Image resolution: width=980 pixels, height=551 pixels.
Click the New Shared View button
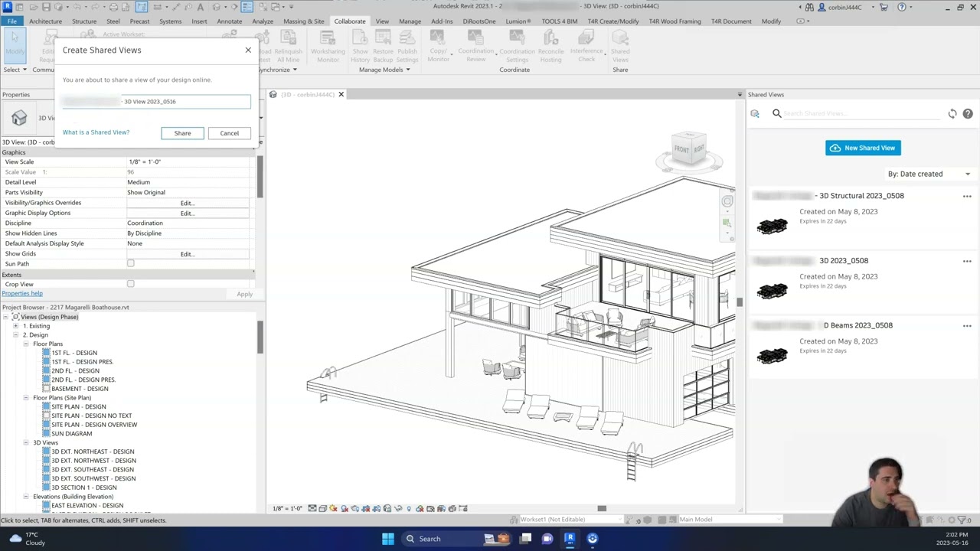(863, 148)
